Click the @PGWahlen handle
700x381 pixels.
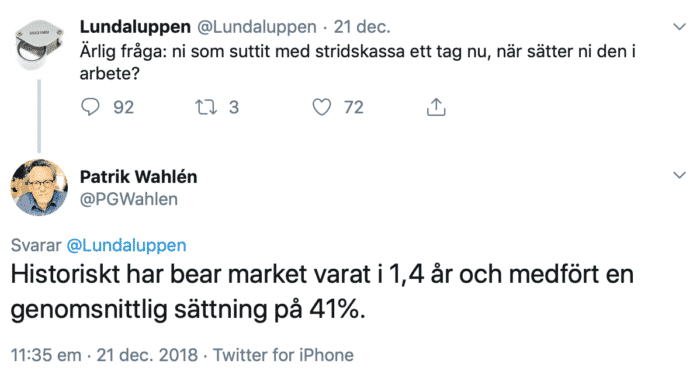(x=129, y=199)
